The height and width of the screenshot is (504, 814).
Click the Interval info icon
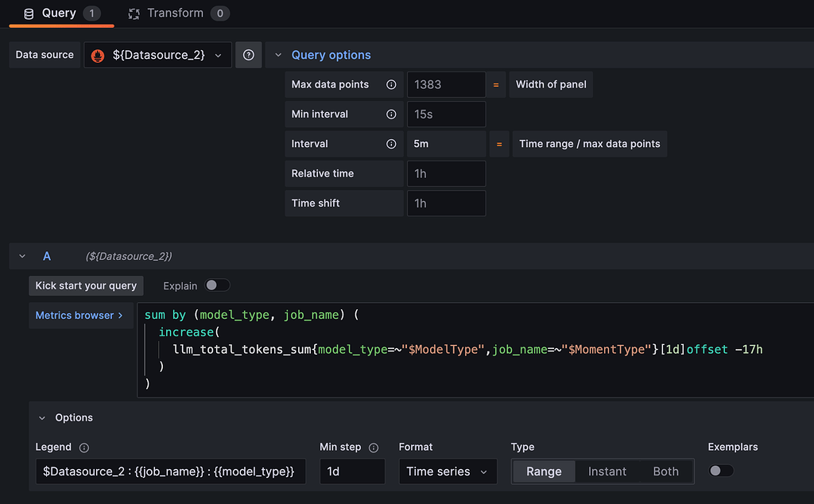point(391,144)
